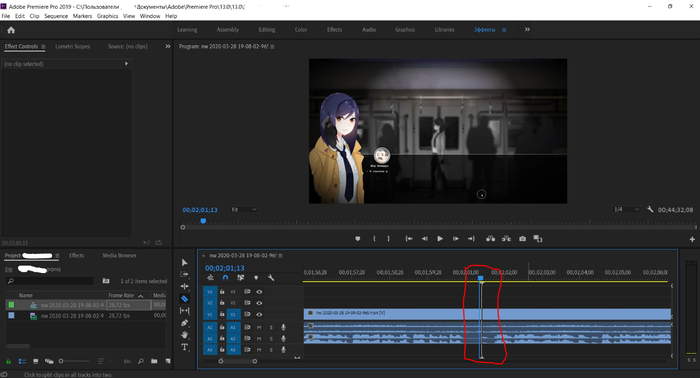The width and height of the screenshot is (700, 378).
Task: Click the Comparison View button
Action: pos(538,239)
